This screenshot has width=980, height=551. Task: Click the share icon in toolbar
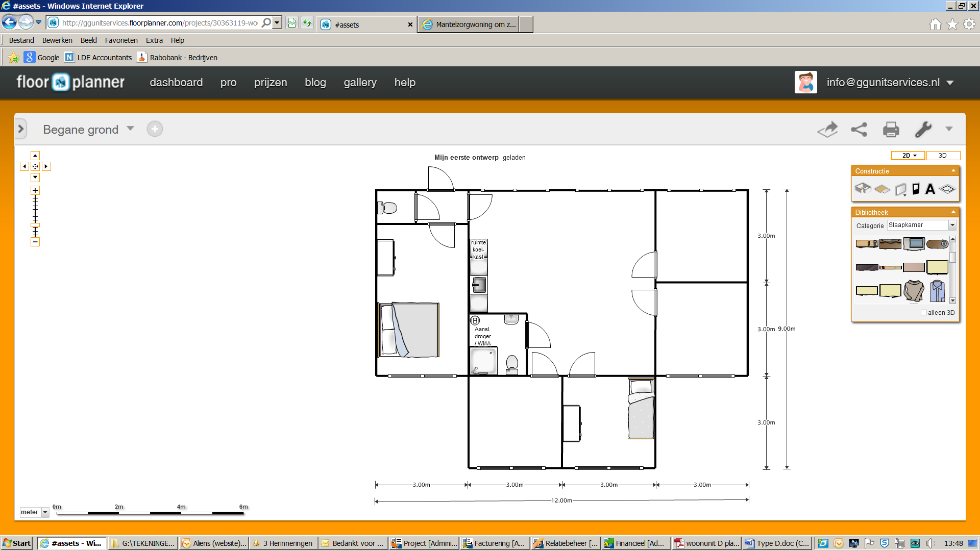(x=859, y=129)
